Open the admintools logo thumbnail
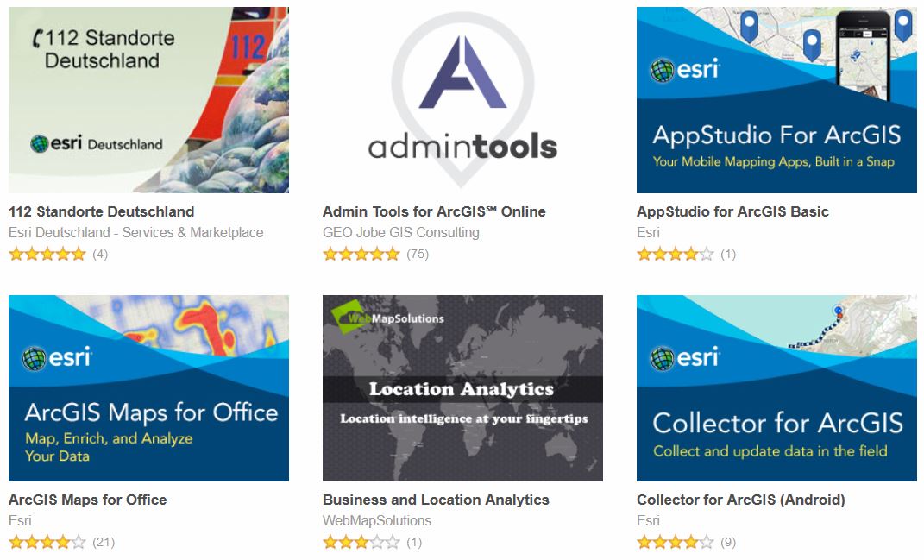Viewport: 924px width, 560px height. 462,99
